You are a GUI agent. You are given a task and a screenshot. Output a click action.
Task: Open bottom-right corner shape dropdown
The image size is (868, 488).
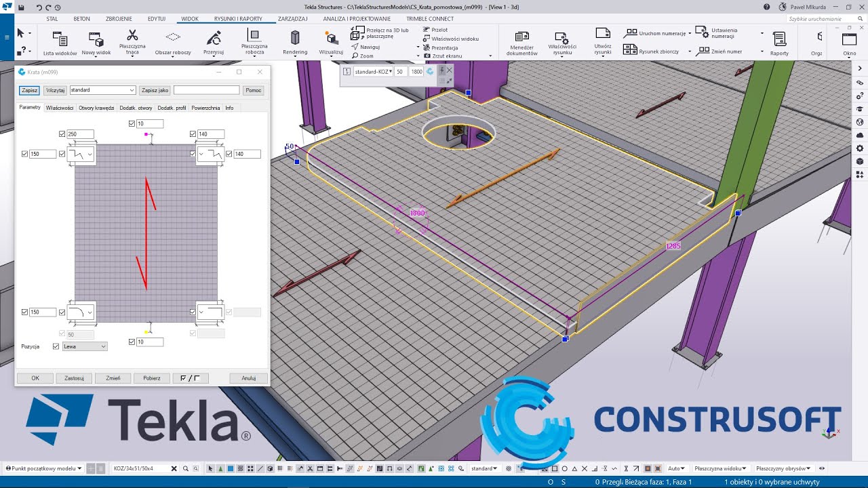210,312
